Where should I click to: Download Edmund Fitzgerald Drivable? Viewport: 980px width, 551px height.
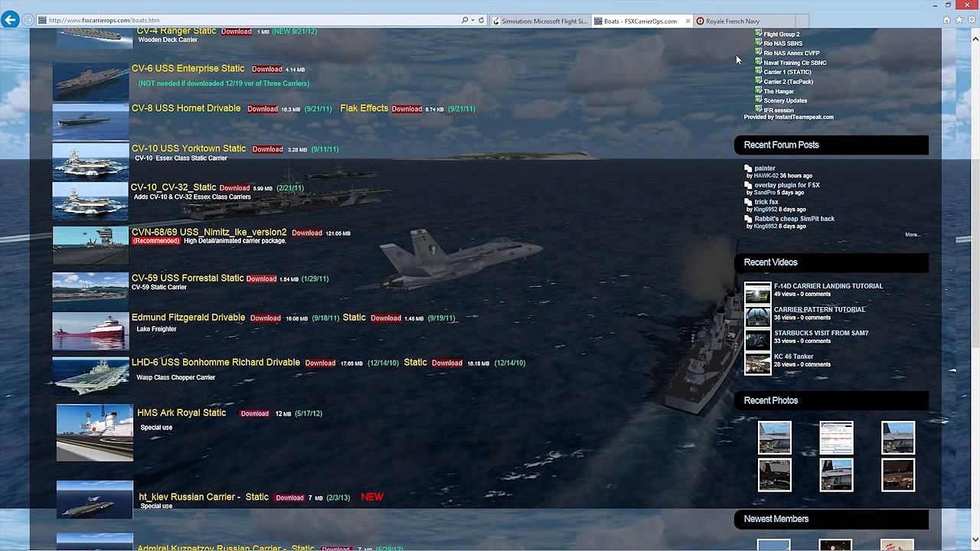click(x=266, y=318)
